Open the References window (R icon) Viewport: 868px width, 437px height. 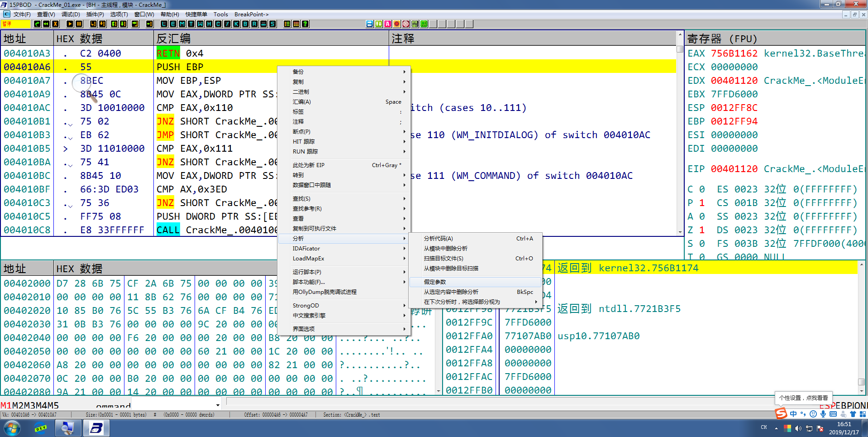click(x=254, y=24)
